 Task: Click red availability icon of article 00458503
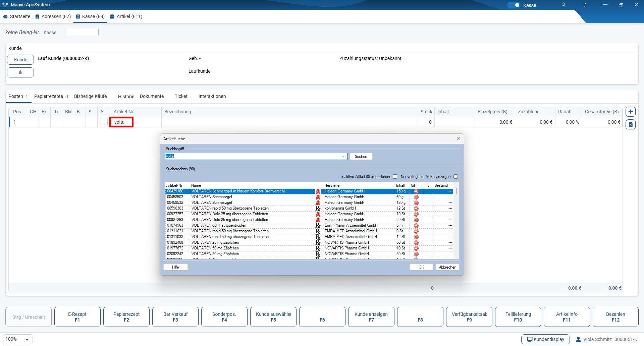coord(416,197)
